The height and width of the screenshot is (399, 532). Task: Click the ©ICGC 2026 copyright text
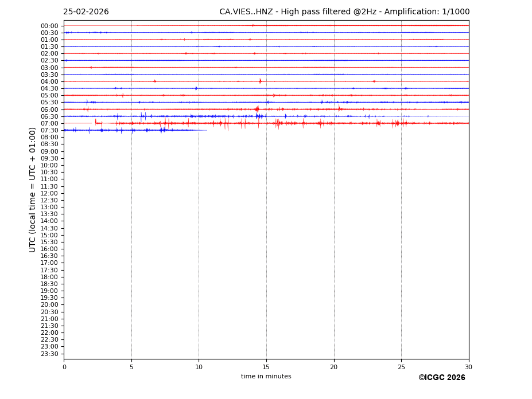(x=441, y=378)
